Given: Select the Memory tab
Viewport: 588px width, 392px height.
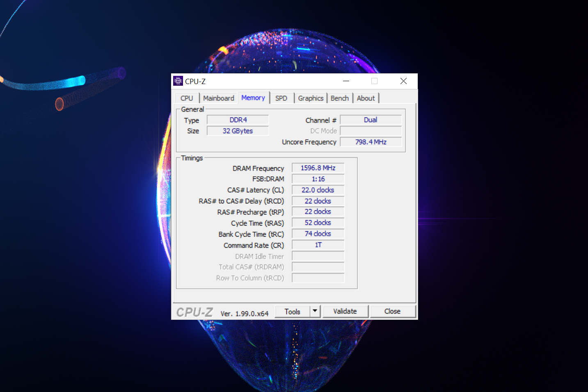Looking at the screenshot, I should tap(253, 98).
